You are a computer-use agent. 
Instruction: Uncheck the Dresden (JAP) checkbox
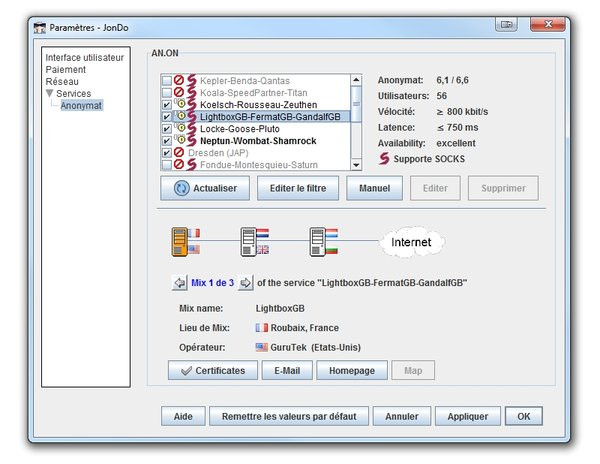(x=167, y=153)
